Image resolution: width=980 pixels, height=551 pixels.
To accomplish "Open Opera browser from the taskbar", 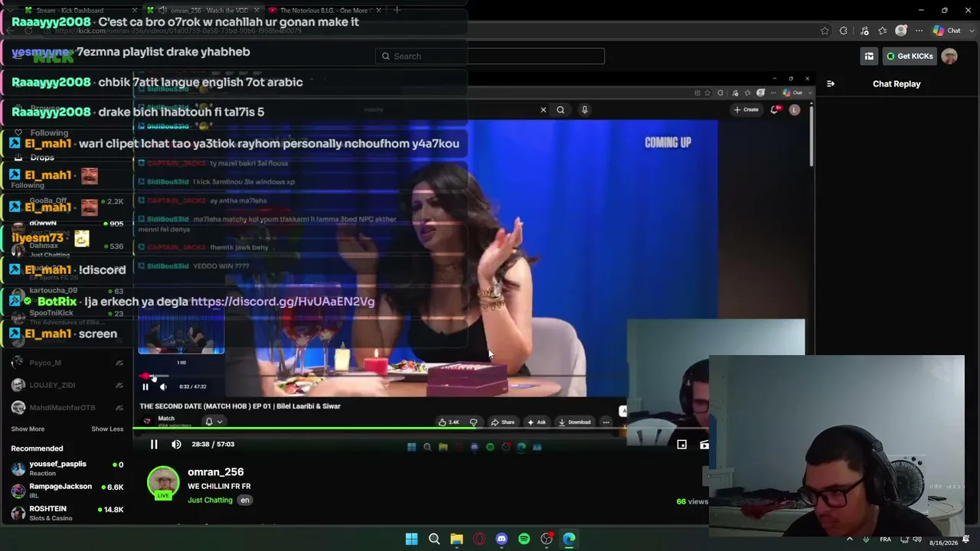I will pos(479,539).
